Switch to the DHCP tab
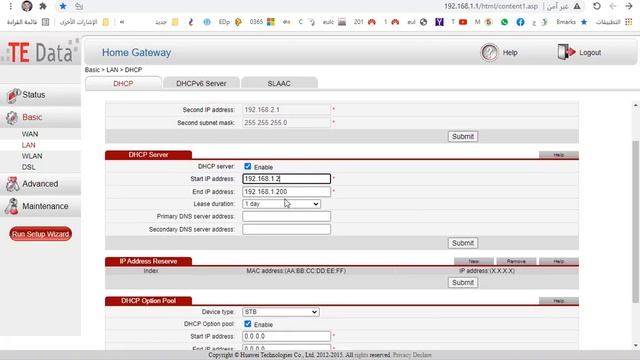Viewport: 640px width, 360px height. coord(123,83)
